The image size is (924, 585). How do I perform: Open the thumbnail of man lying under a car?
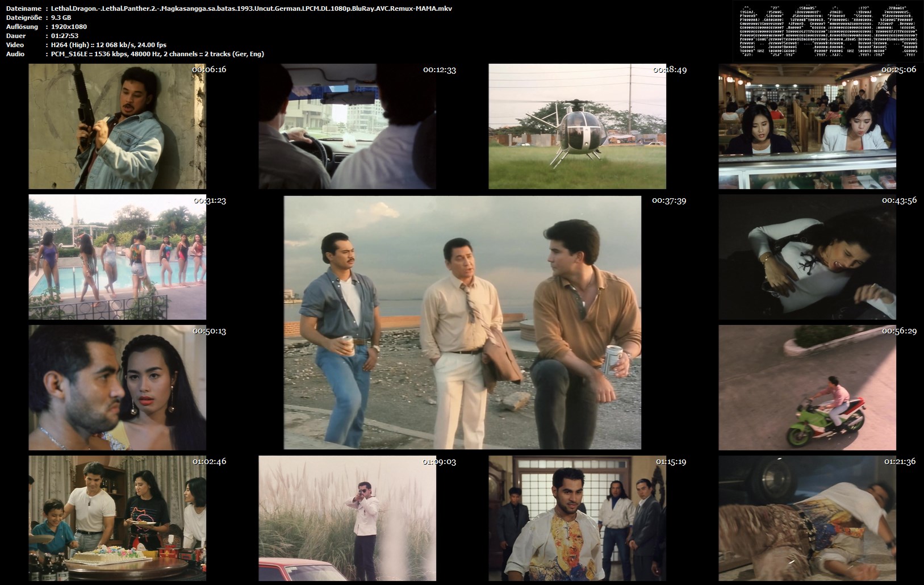(807, 518)
